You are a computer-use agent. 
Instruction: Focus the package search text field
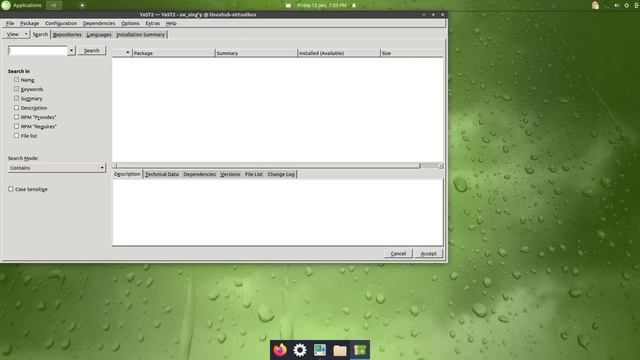point(38,50)
